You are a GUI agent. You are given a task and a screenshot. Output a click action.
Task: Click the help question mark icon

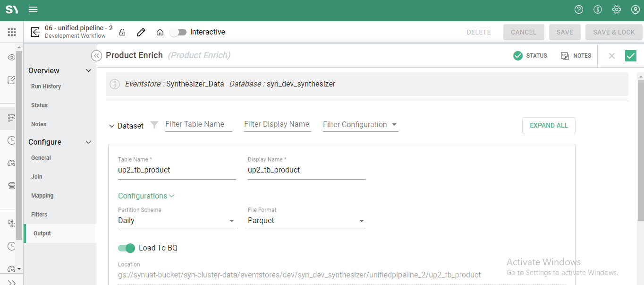pos(579,10)
